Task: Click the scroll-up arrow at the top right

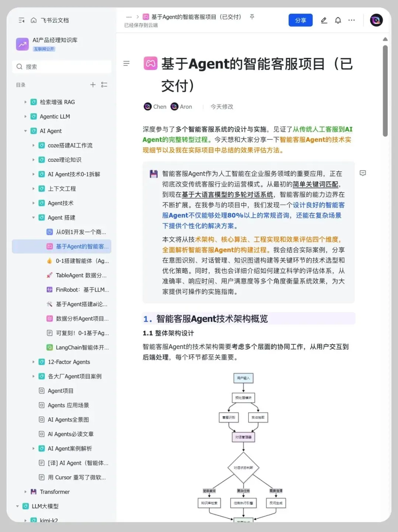Action: tap(385, 39)
